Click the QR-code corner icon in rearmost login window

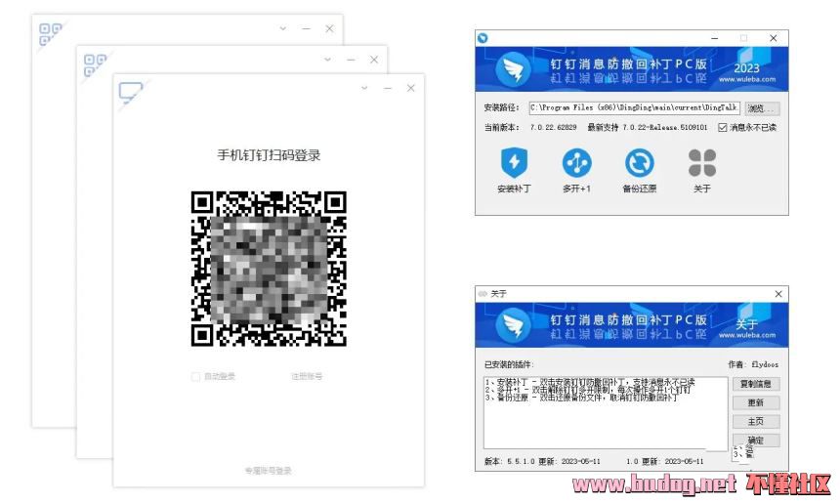(x=51, y=34)
